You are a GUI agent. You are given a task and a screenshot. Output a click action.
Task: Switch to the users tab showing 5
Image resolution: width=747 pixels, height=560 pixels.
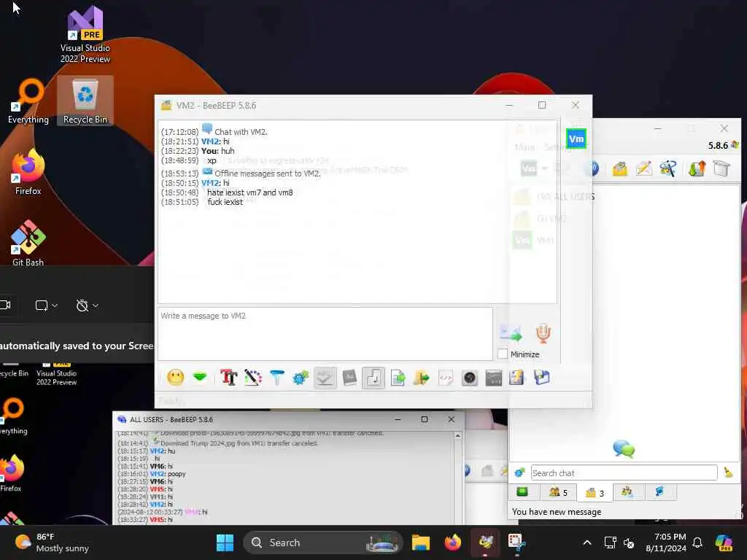coord(558,492)
